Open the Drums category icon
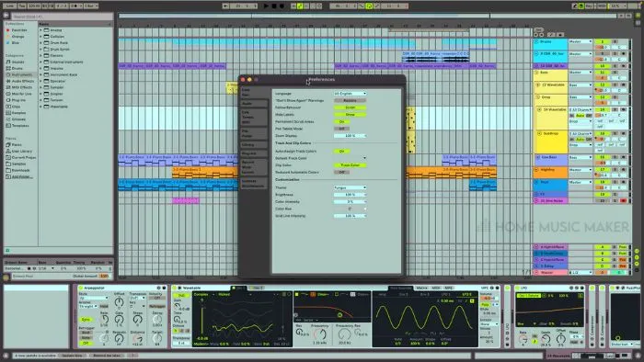The width and height of the screenshot is (644, 362). pyautogui.click(x=8, y=69)
